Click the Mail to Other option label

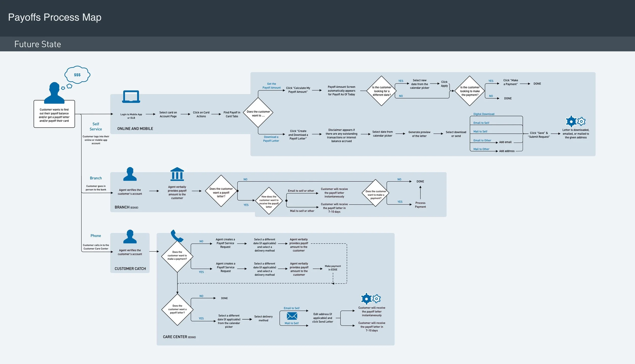point(481,149)
